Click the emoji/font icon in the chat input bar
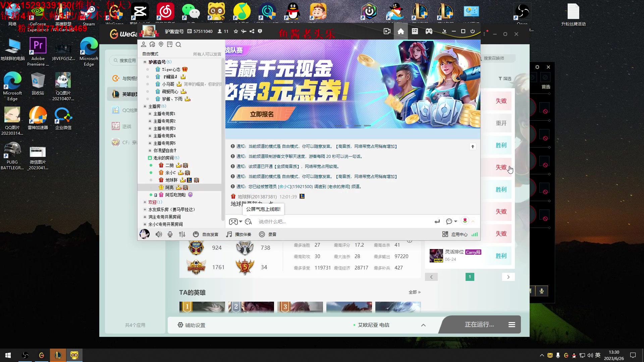 point(249,222)
